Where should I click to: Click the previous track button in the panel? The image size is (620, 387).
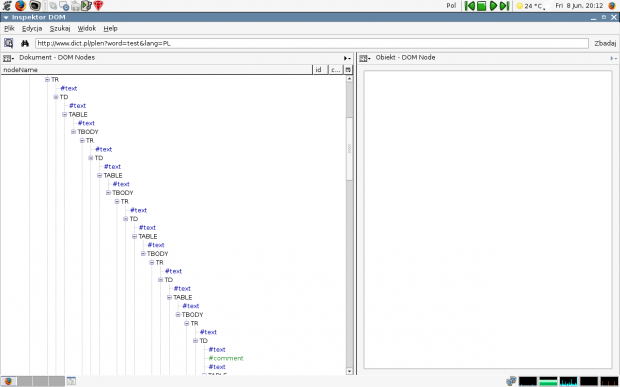pos(470,6)
